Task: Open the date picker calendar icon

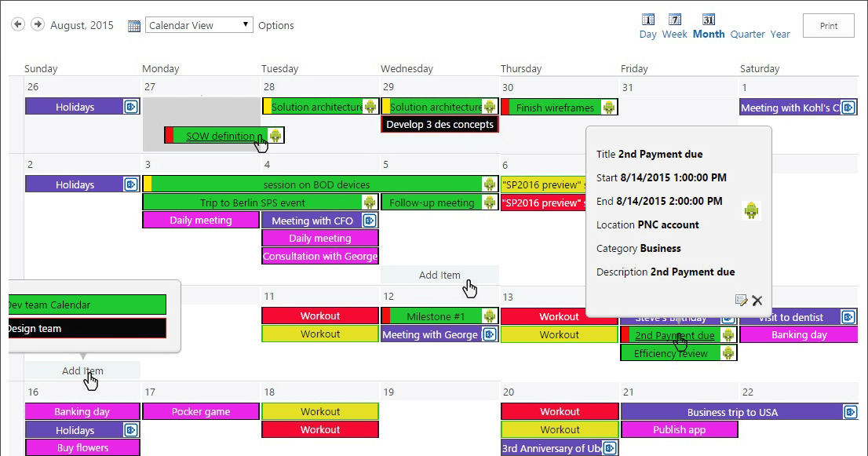Action: (x=133, y=25)
